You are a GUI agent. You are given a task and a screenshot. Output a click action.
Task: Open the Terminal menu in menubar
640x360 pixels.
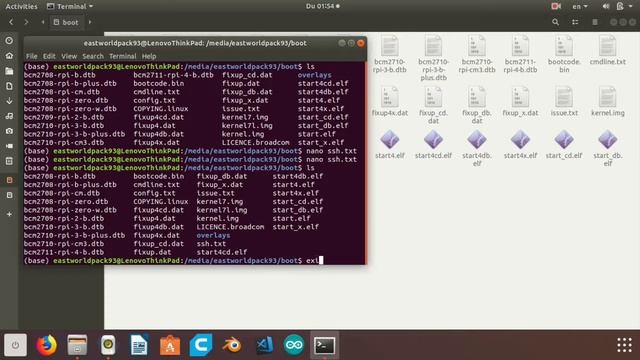pos(122,56)
